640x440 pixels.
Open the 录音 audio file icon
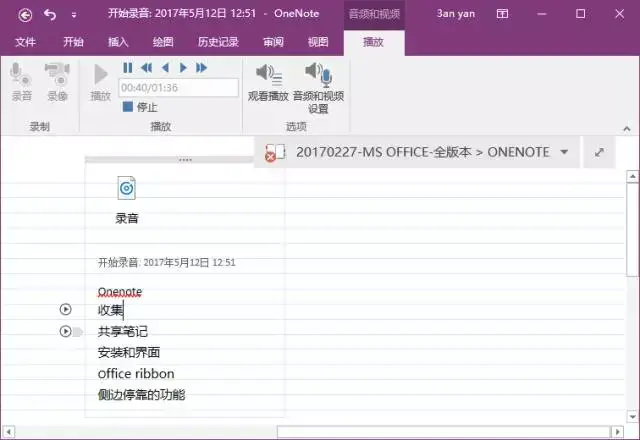pyautogui.click(x=127, y=188)
